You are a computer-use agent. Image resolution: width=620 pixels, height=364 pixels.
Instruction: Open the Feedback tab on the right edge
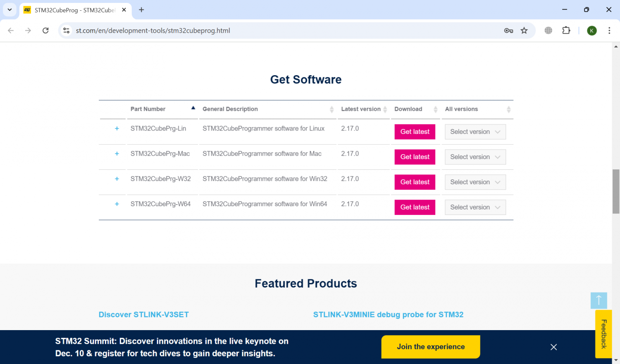pos(604,333)
